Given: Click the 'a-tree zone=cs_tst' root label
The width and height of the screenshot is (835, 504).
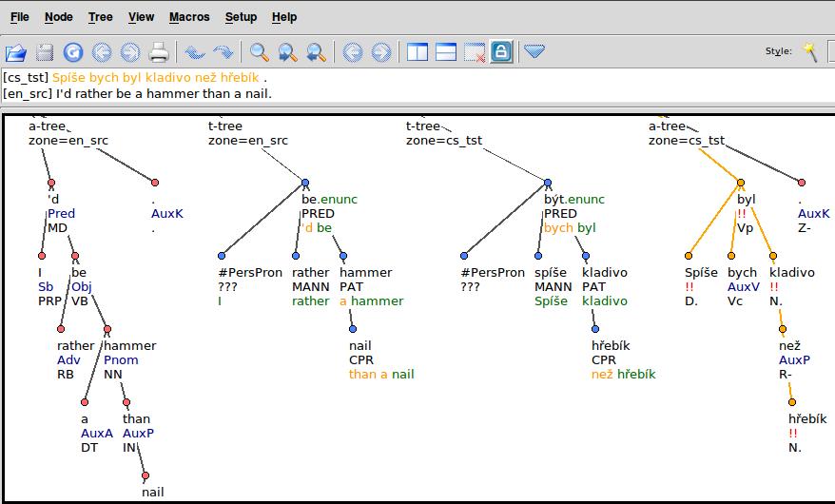Looking at the screenshot, I should pos(687,133).
